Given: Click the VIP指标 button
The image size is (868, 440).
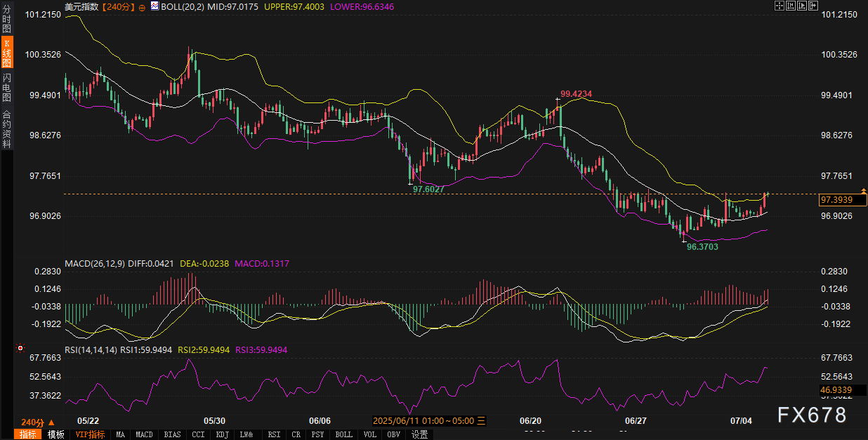Looking at the screenshot, I should (90, 434).
